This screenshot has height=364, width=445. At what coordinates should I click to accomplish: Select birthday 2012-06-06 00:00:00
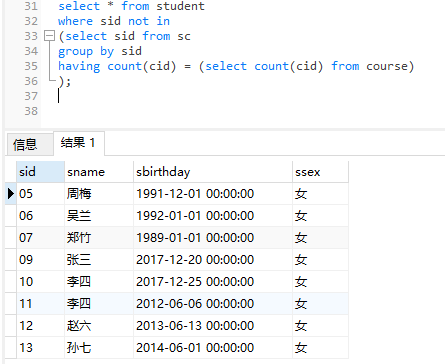213,304
